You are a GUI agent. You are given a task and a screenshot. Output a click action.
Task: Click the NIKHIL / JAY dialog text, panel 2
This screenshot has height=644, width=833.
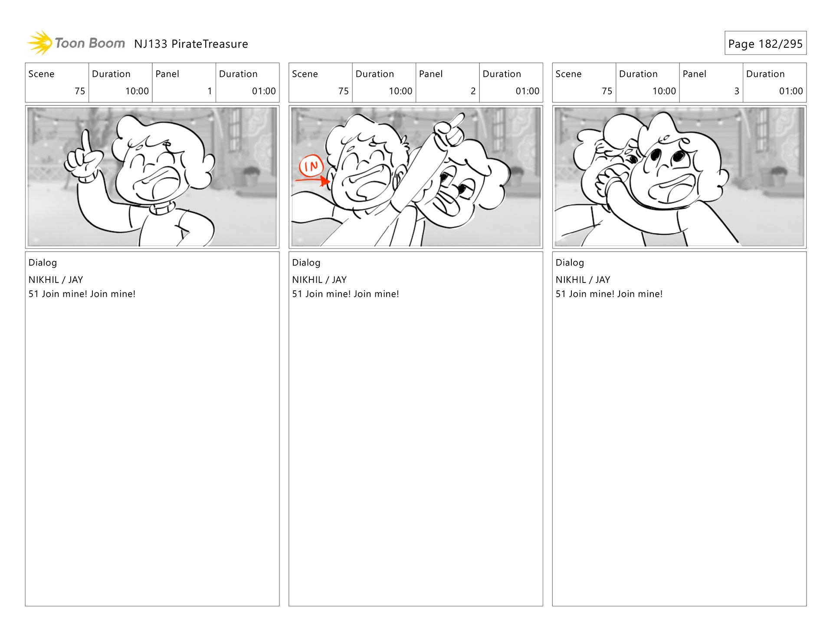pyautogui.click(x=319, y=280)
